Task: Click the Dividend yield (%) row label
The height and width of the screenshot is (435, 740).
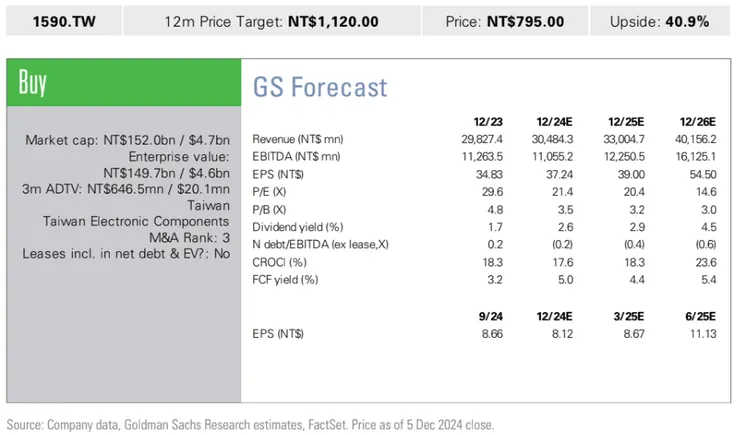Action: coord(297,227)
